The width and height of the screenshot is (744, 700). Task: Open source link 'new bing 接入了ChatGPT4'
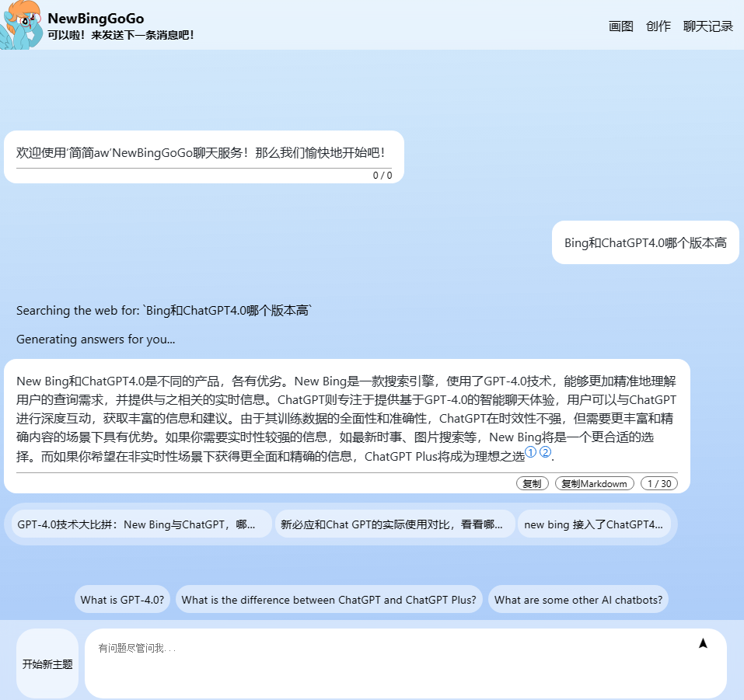[594, 524]
